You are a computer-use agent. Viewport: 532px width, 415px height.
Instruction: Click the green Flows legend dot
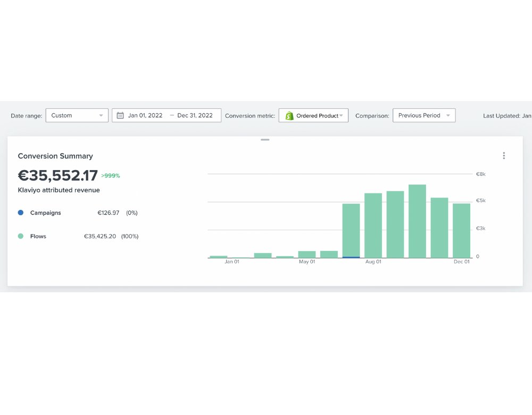click(x=21, y=236)
